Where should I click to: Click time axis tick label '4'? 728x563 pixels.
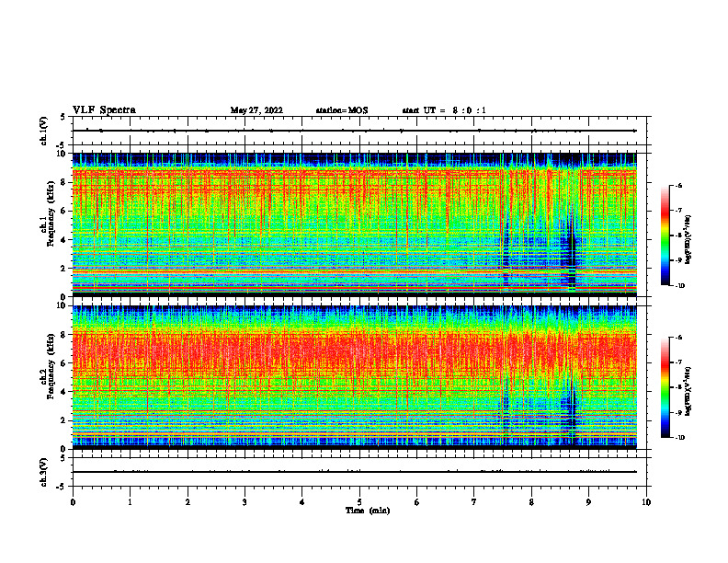click(x=302, y=502)
